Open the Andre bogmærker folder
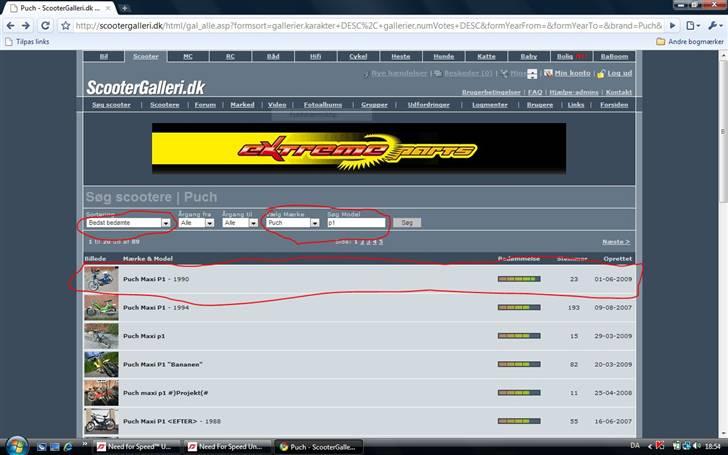Screen dimensions: 728x455 point(689,41)
